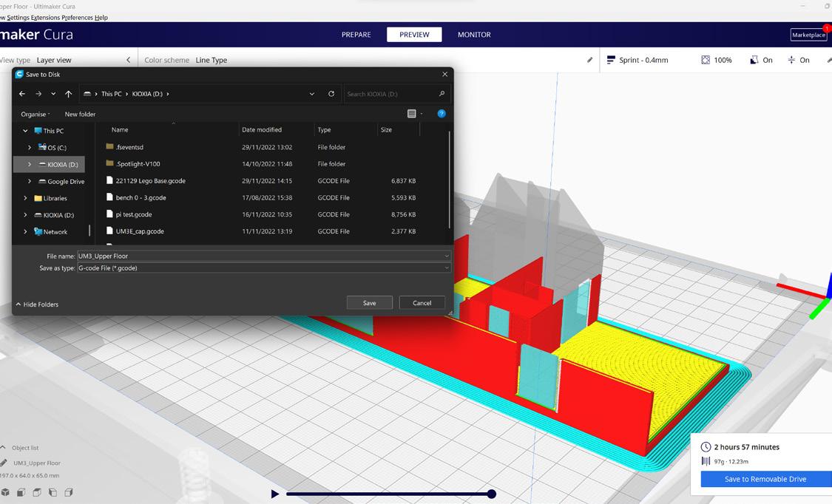The image size is (832, 504).
Task: Collapse the view type panel chevron
Action: click(129, 60)
